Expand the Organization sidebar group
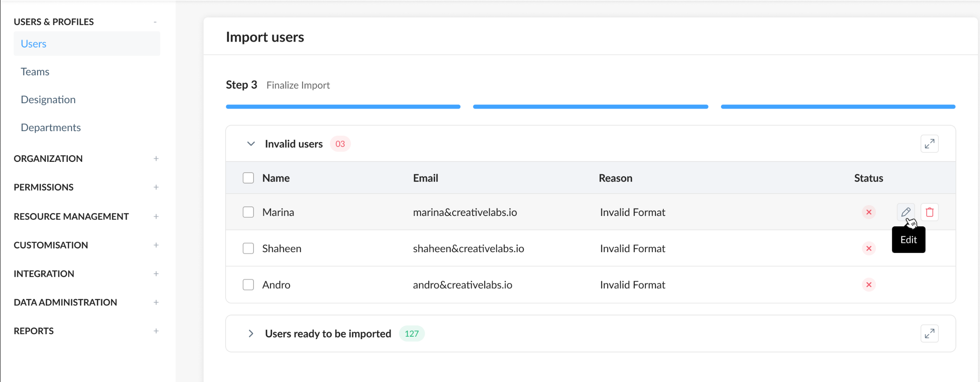 click(156, 159)
